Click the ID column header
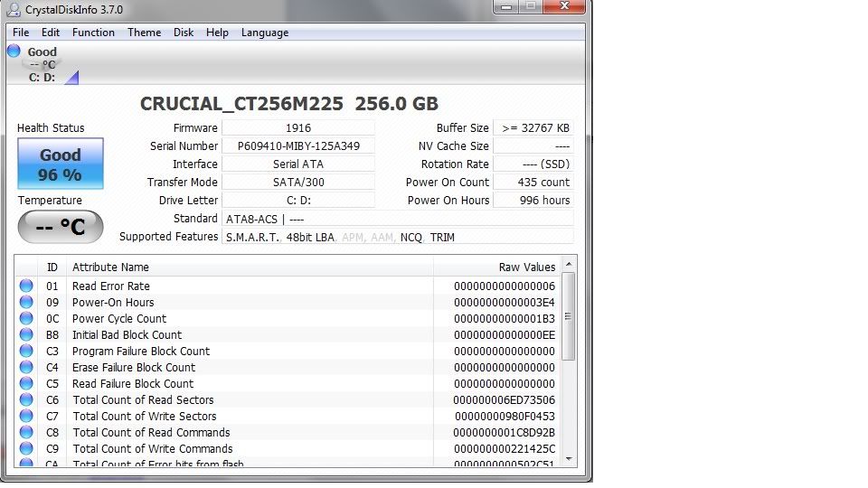This screenshot has height=488, width=868. tap(52, 267)
